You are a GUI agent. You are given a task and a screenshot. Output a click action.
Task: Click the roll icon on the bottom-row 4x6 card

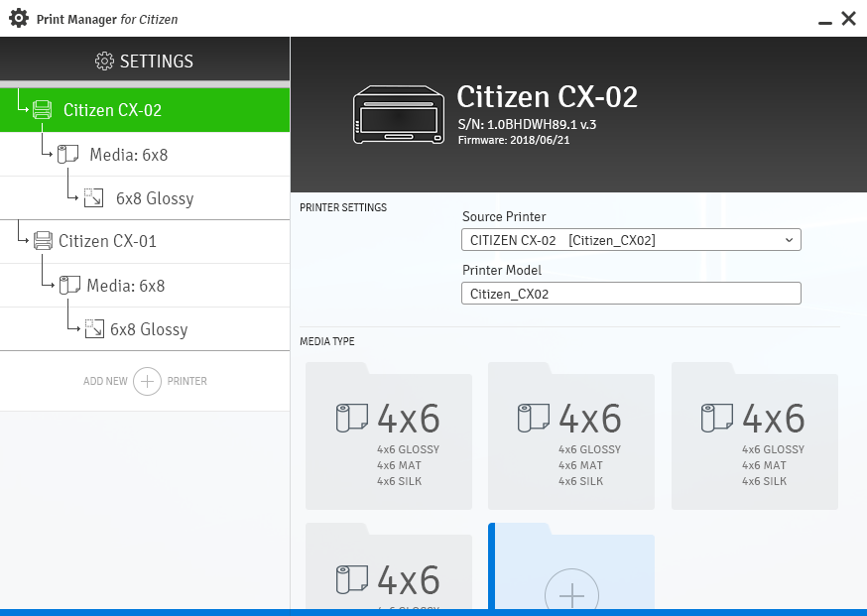point(352,578)
